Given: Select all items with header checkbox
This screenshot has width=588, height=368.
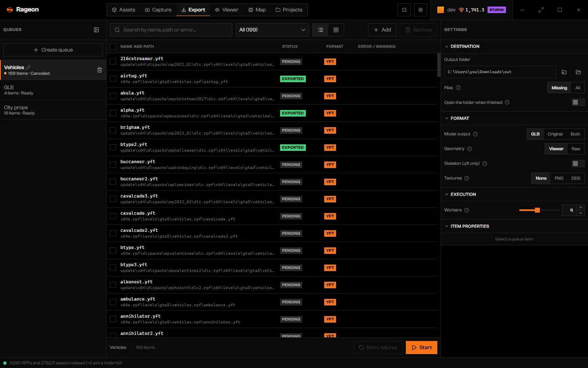Looking at the screenshot, I should (x=113, y=47).
